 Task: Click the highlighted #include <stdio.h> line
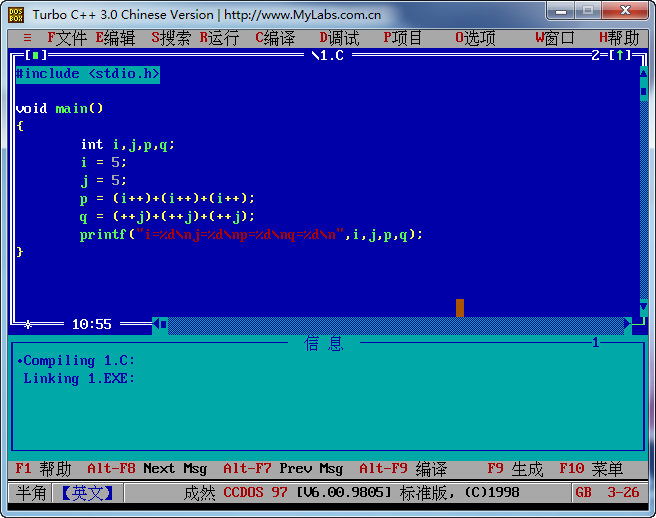pos(88,74)
